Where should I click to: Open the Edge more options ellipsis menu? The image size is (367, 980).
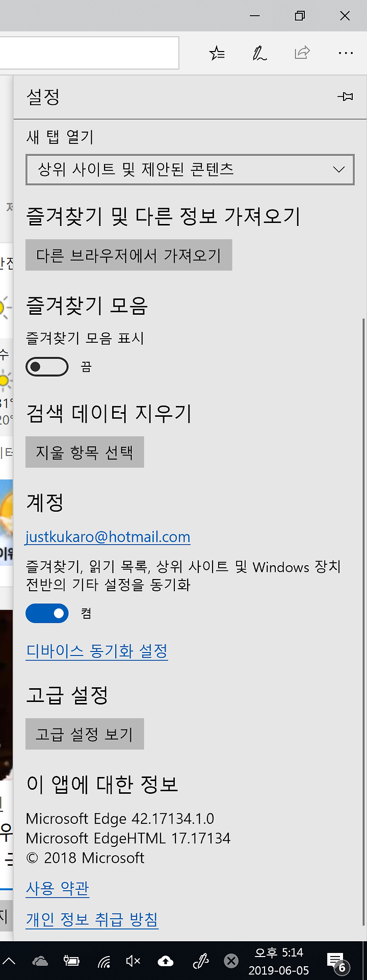tap(346, 53)
